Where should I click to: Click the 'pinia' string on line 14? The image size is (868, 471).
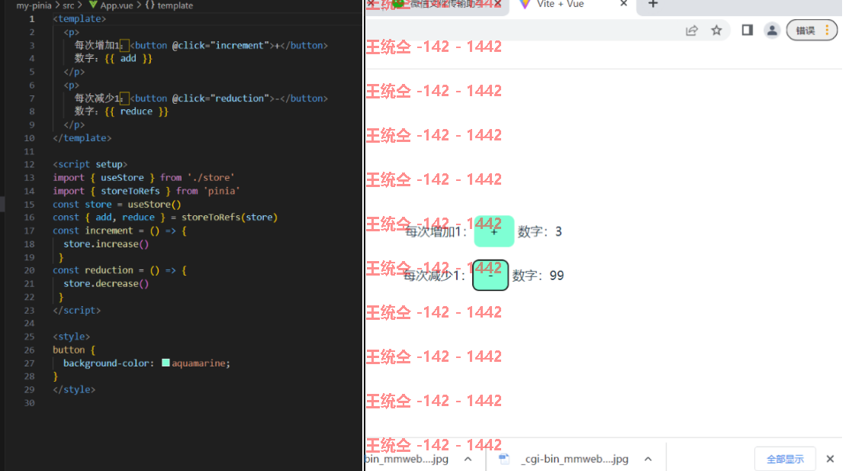[221, 191]
